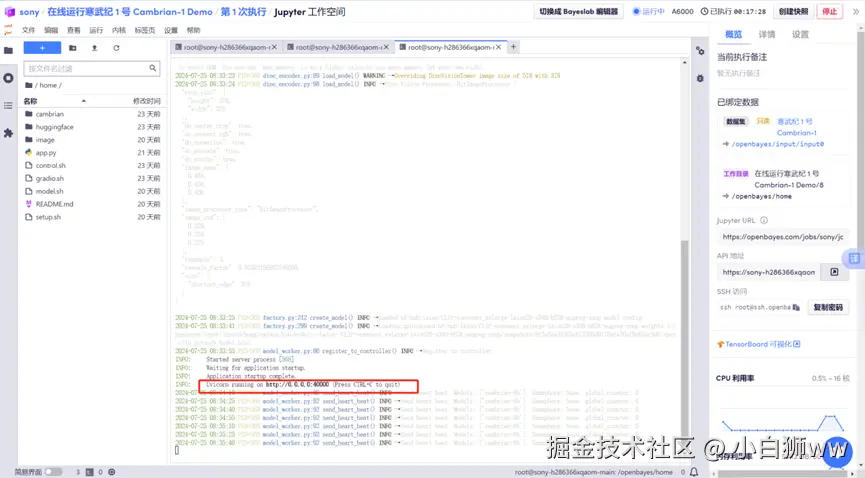This screenshot has height=478, width=865.
Task: Open the 内核 menu
Action: [119, 30]
